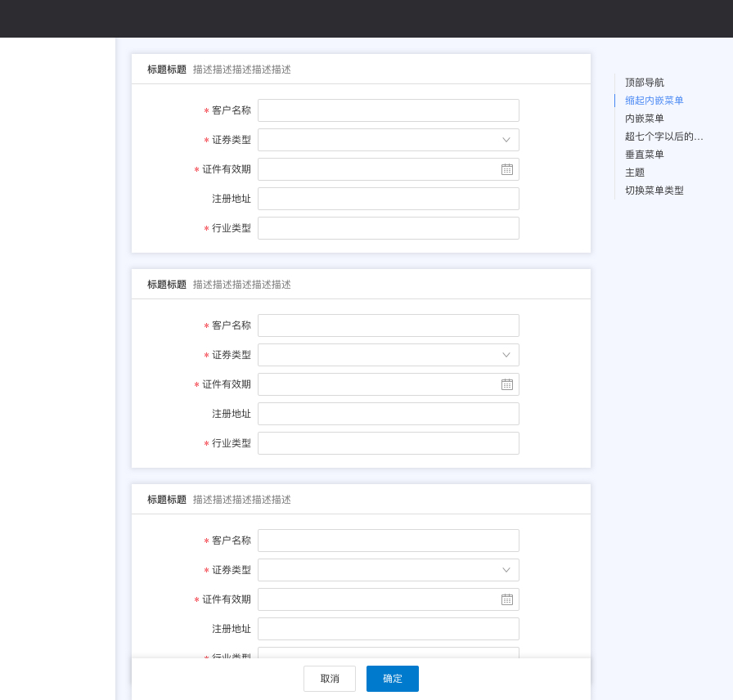This screenshot has width=733, height=700.
Task: Click 客户名称 input in first form
Action: point(389,110)
